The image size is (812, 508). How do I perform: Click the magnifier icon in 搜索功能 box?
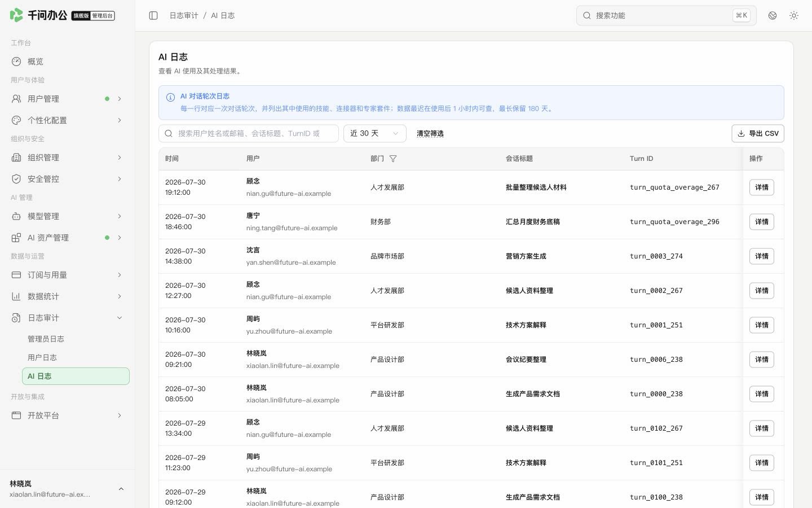(587, 16)
